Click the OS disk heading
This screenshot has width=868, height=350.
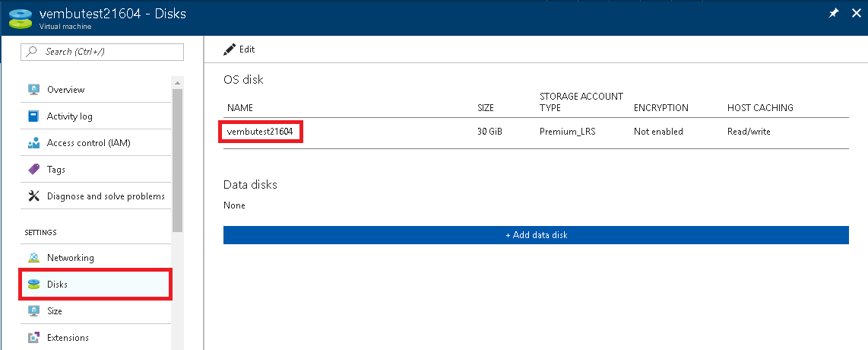pyautogui.click(x=243, y=80)
